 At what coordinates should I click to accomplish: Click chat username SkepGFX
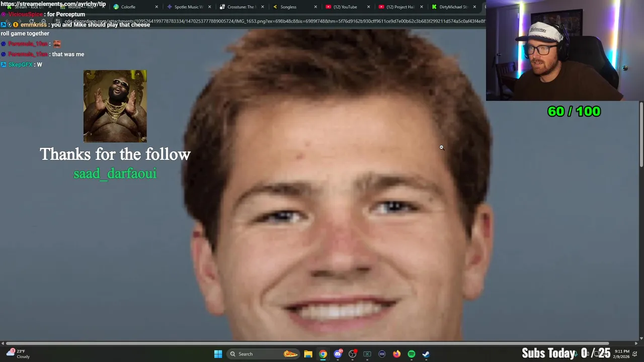[20, 65]
